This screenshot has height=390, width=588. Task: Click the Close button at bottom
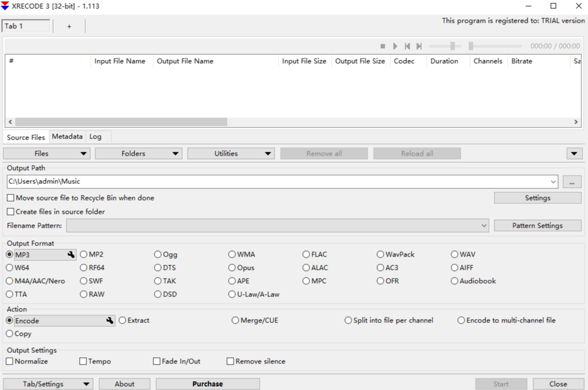pyautogui.click(x=558, y=384)
